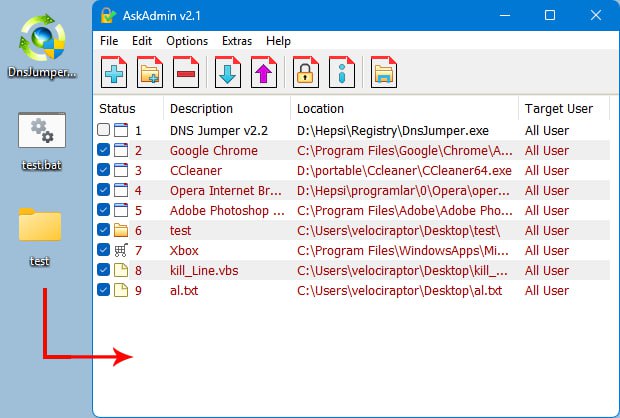Uncheck the Xbox entry checkbox
Image resolution: width=620 pixels, height=418 pixels.
click(104, 250)
